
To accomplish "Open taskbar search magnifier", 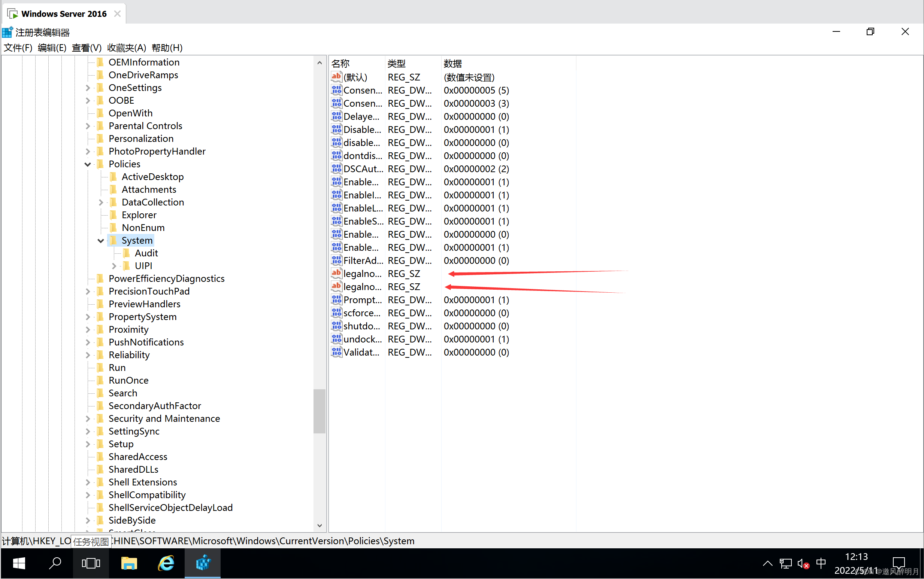I will [55, 563].
